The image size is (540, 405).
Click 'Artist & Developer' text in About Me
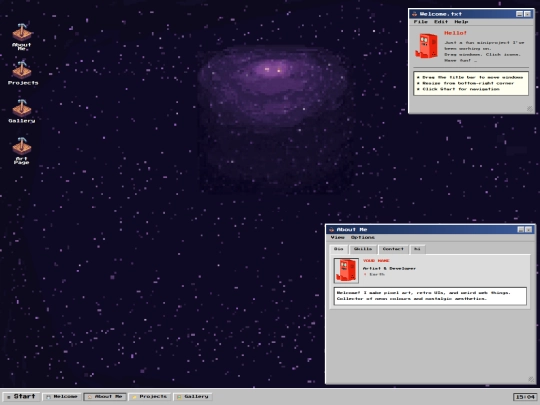tap(389, 268)
